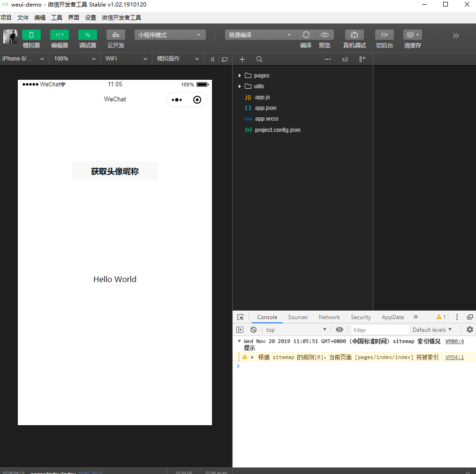Click the mini program three-dots menu
Screen dimensions: 476x474
pos(177,99)
